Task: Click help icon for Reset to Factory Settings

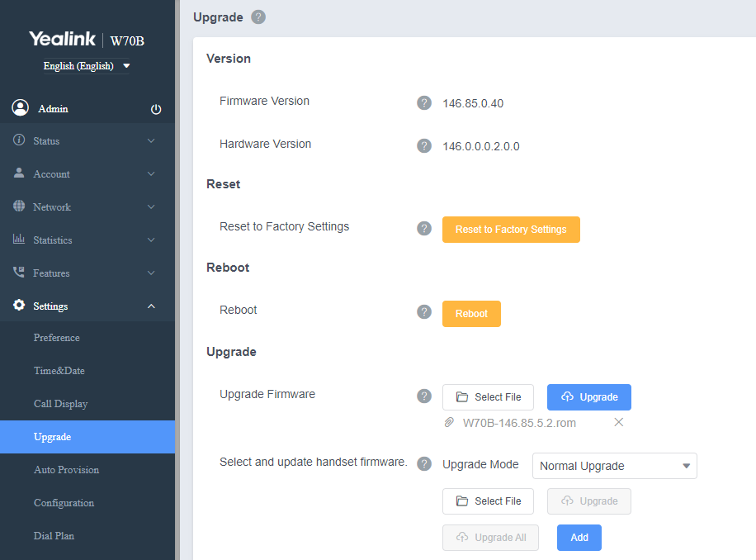Action: pyautogui.click(x=424, y=228)
